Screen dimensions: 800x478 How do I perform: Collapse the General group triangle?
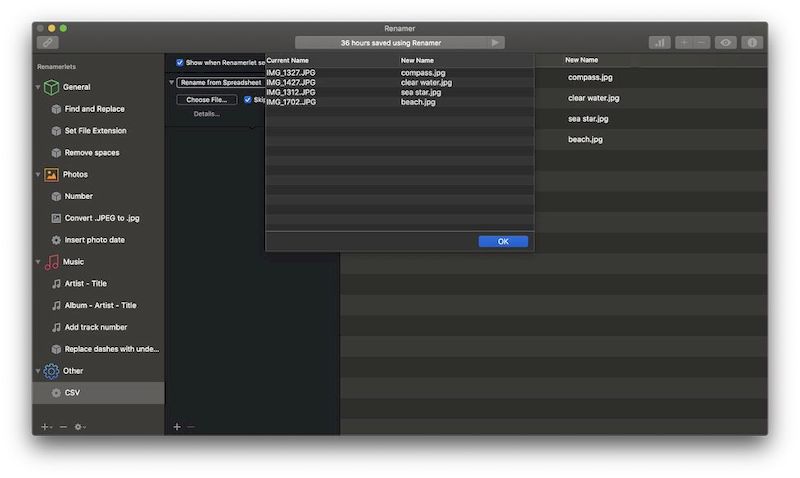pos(38,87)
